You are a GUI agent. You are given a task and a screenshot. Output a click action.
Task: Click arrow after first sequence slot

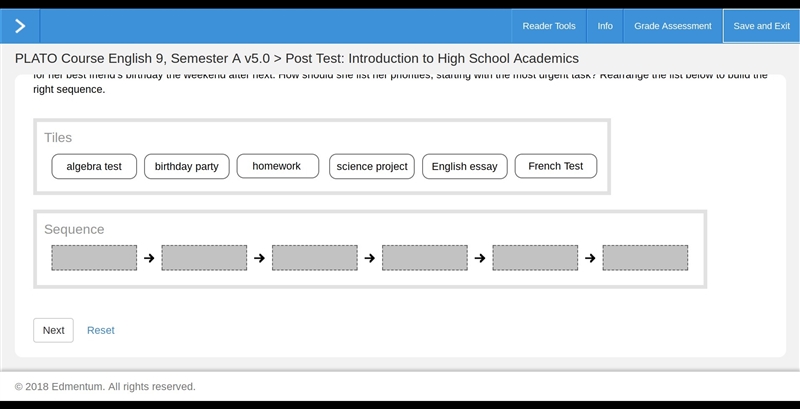[149, 258]
